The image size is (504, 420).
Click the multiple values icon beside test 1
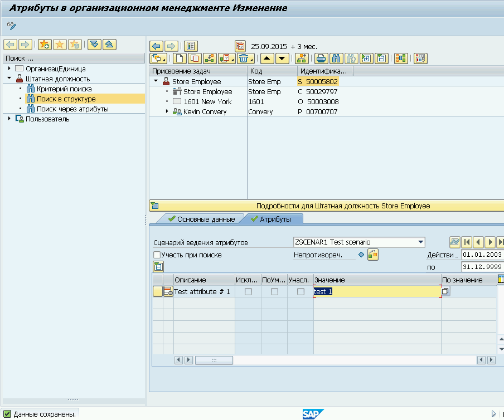445,291
